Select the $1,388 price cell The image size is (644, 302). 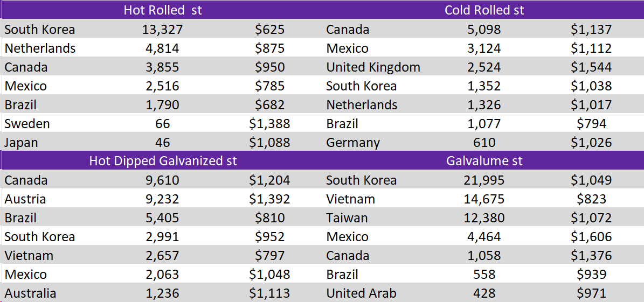(269, 124)
